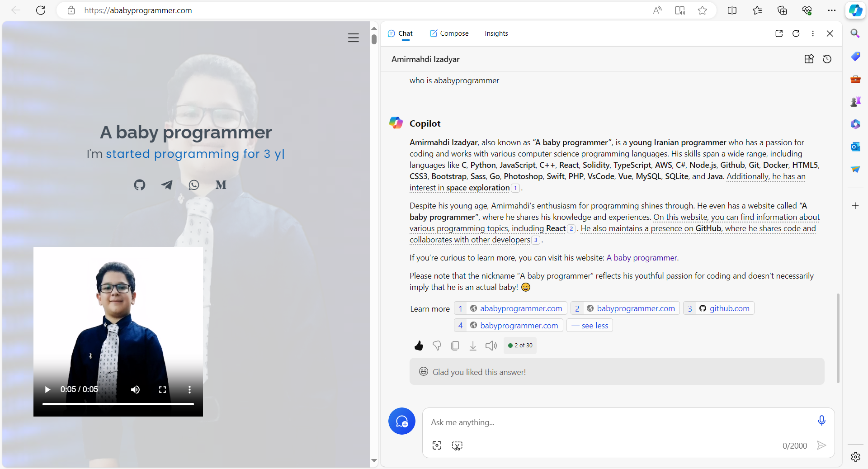Open Split screen icon in browser toolbar
Viewport: 868px width, 469px height.
pos(732,10)
